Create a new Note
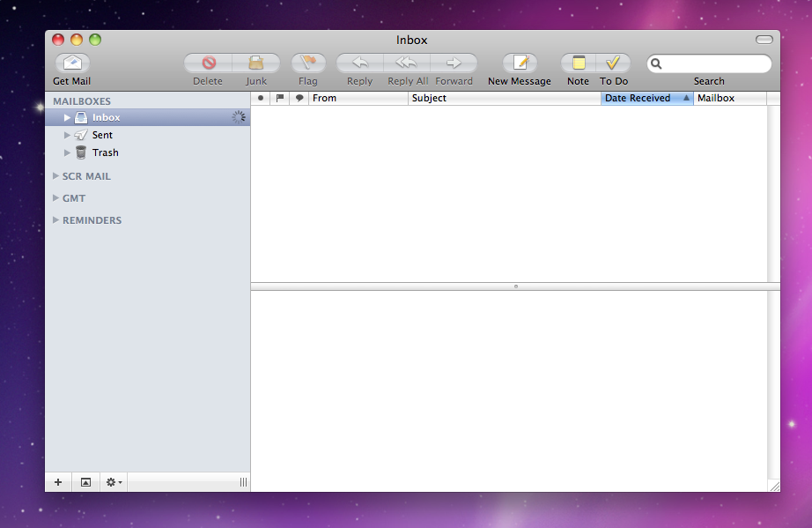The height and width of the screenshot is (528, 812). pos(579,63)
